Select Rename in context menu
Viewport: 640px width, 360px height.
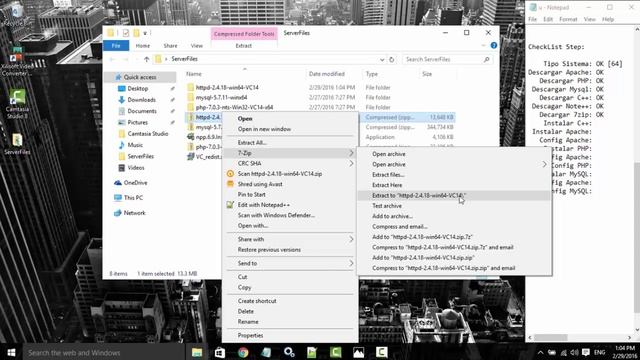[x=248, y=322]
